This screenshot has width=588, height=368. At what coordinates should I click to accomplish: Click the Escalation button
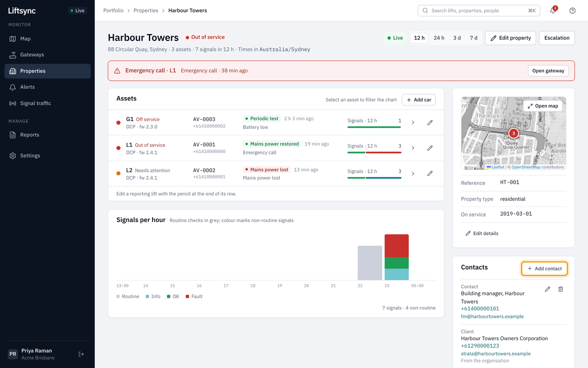tap(557, 38)
